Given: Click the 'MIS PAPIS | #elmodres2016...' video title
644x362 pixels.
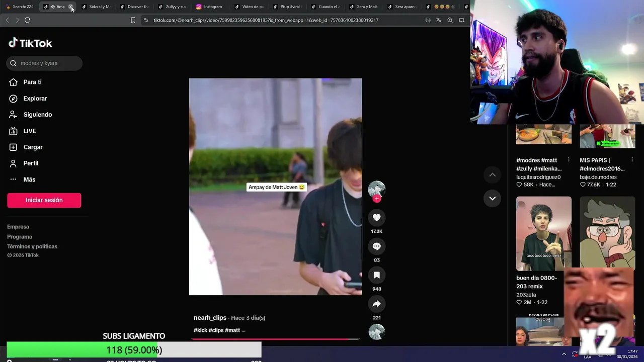Looking at the screenshot, I should click(x=602, y=164).
